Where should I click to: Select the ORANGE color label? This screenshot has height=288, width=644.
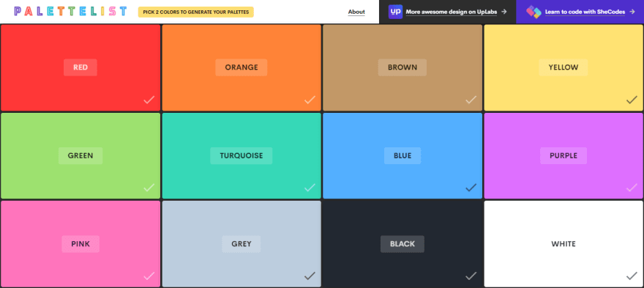click(241, 67)
